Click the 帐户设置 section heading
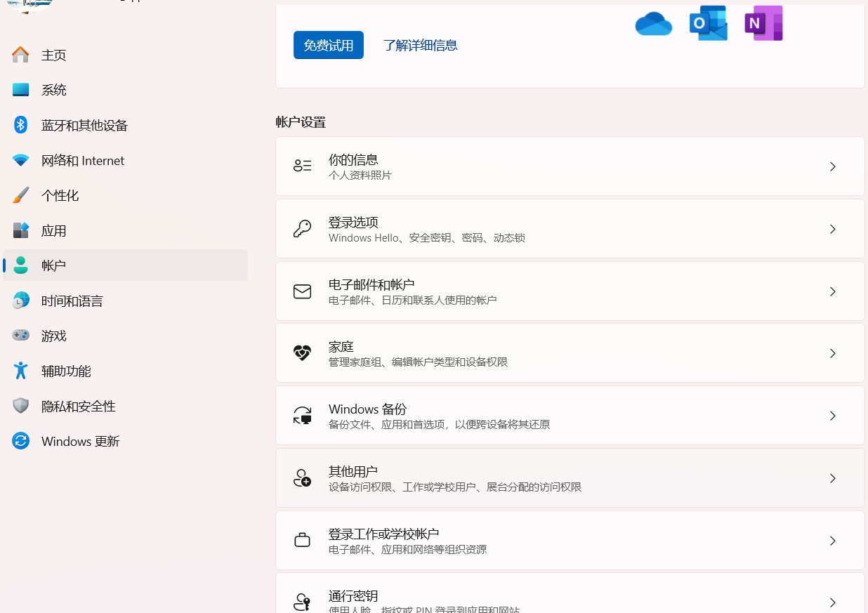The width and height of the screenshot is (868, 613). point(301,122)
